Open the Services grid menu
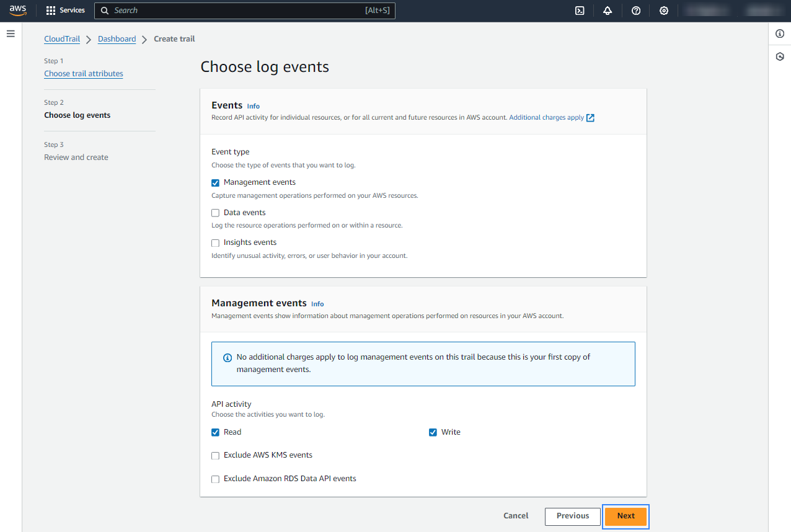Viewport: 791px width, 532px height. coord(66,11)
